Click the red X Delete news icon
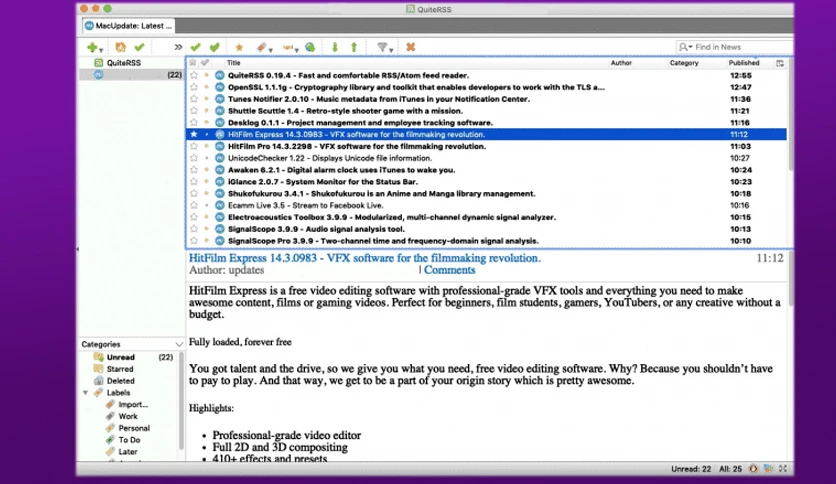The image size is (836, 484). point(410,47)
